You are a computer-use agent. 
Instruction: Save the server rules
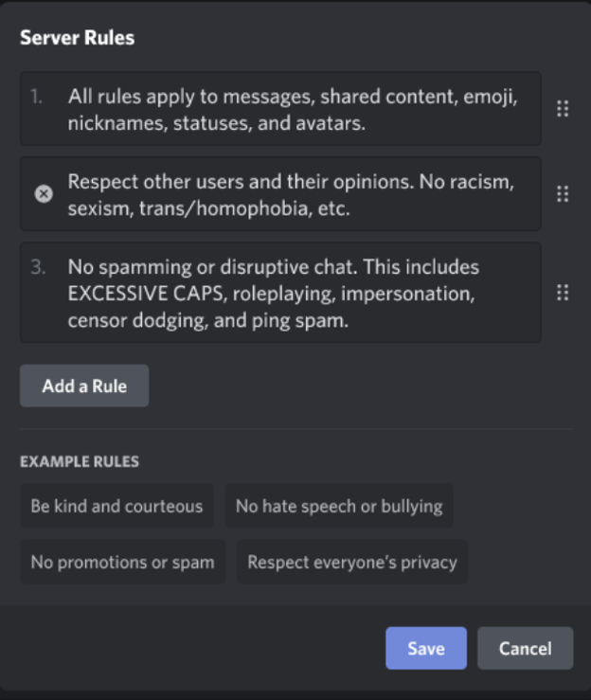[x=426, y=648]
